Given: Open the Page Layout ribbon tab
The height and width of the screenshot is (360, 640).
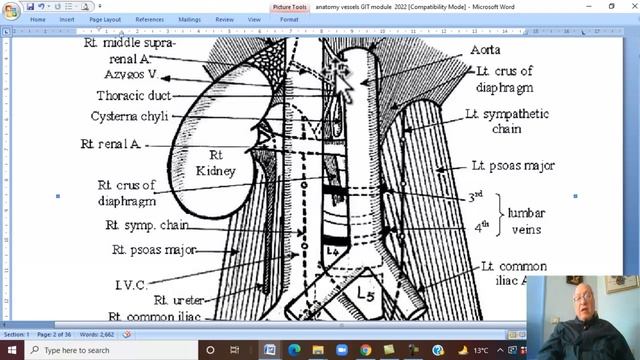Looking at the screenshot, I should pyautogui.click(x=105, y=20).
